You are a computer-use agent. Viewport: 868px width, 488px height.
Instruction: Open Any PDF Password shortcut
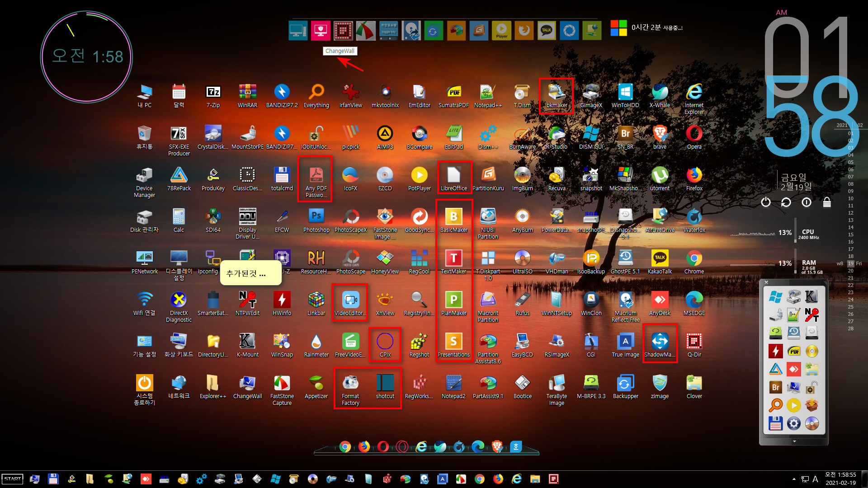(316, 182)
